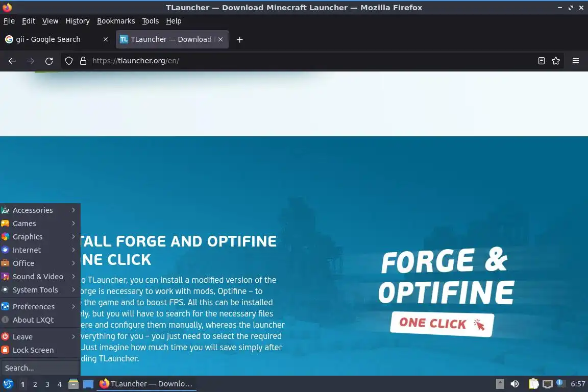This screenshot has height=392, width=588.
Task: View site security padlock info
Action: [x=83, y=61]
